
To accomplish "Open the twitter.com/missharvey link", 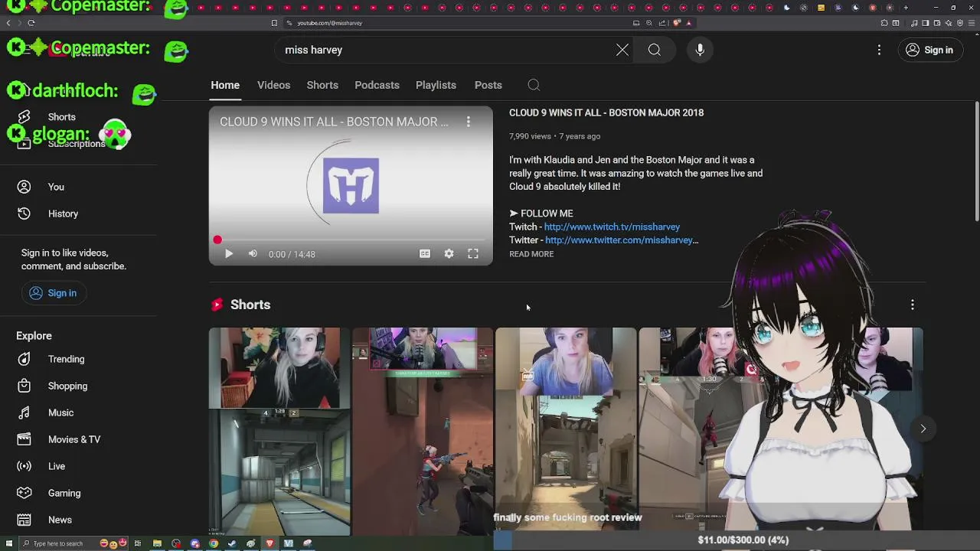I will coord(622,240).
